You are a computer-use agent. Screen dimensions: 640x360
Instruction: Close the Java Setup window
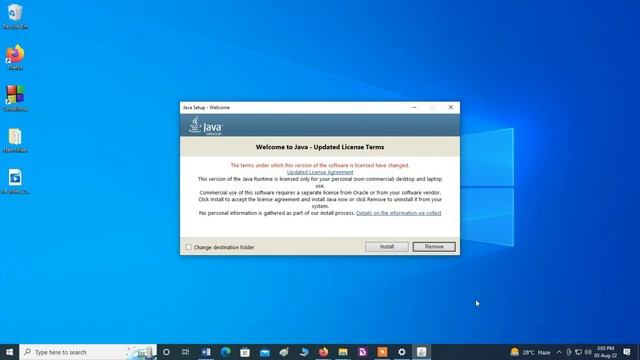451,107
